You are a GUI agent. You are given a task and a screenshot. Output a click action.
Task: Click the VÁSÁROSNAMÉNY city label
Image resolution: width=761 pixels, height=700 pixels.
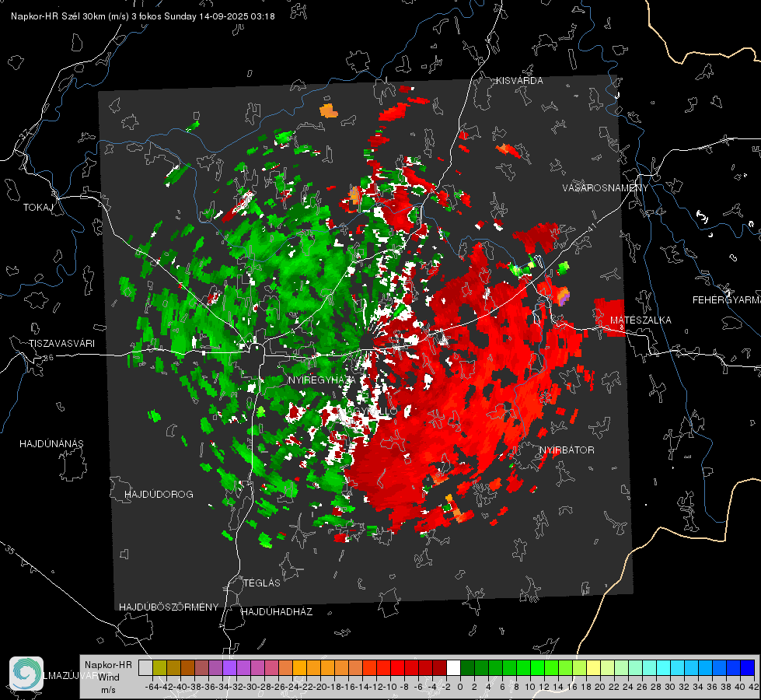(606, 187)
